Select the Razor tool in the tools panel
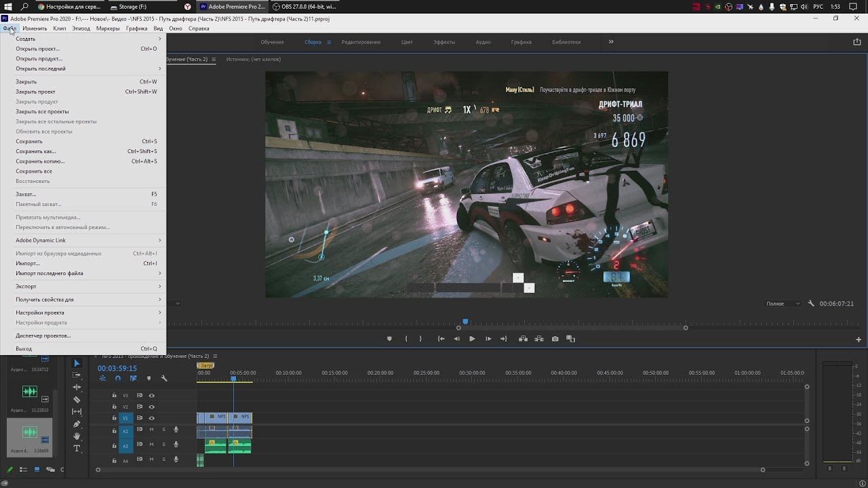 pyautogui.click(x=77, y=400)
